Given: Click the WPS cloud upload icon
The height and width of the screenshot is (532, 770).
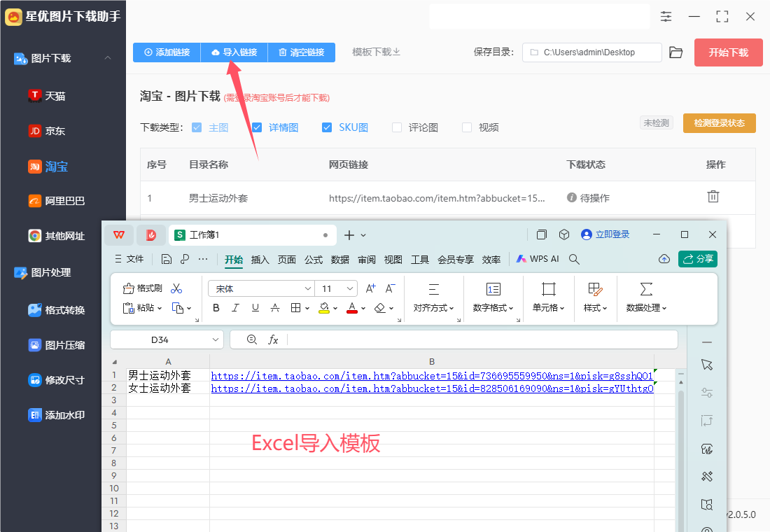Looking at the screenshot, I should click(x=664, y=259).
